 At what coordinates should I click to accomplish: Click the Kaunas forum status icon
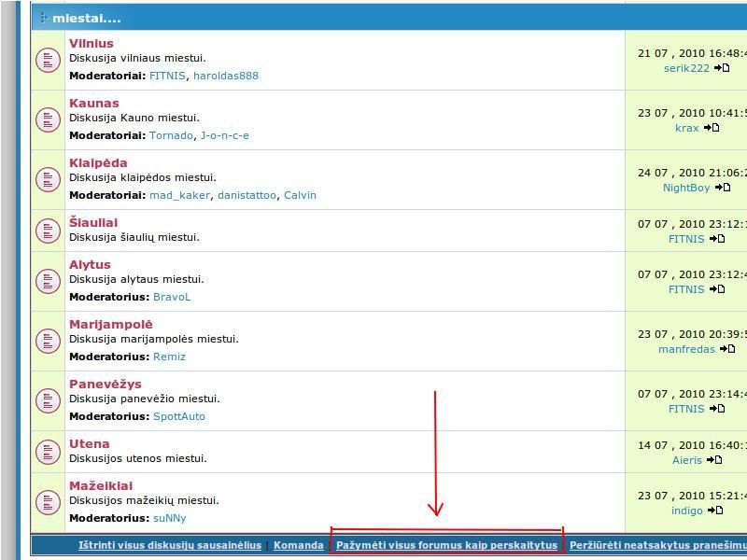coord(48,120)
